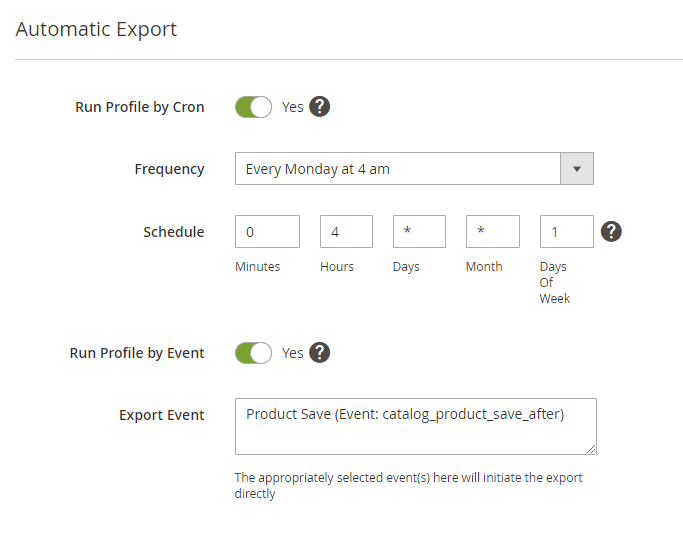Click the Run Profile by Event label
Image resolution: width=683 pixels, height=551 pixels.
point(137,352)
